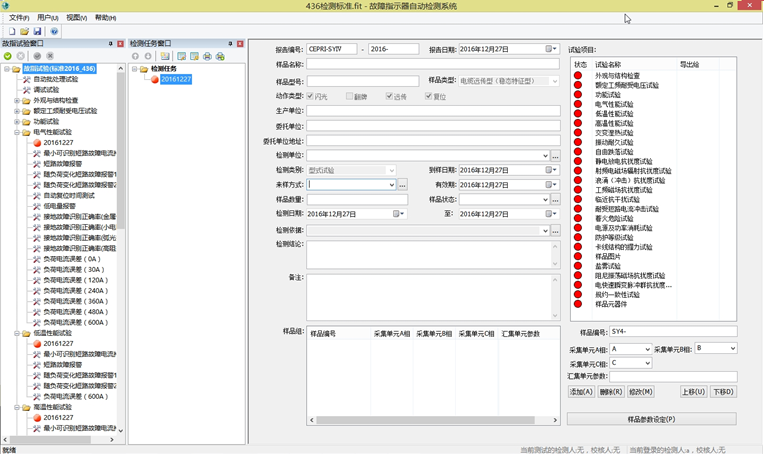
Task: Expand the 外观与结构检查 tree node
Action: pyautogui.click(x=17, y=100)
